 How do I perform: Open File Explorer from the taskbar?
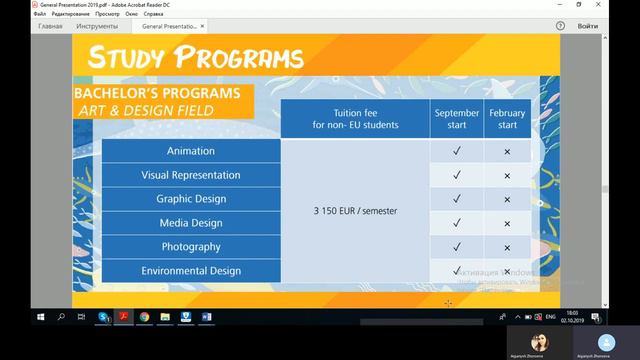[x=165, y=317]
